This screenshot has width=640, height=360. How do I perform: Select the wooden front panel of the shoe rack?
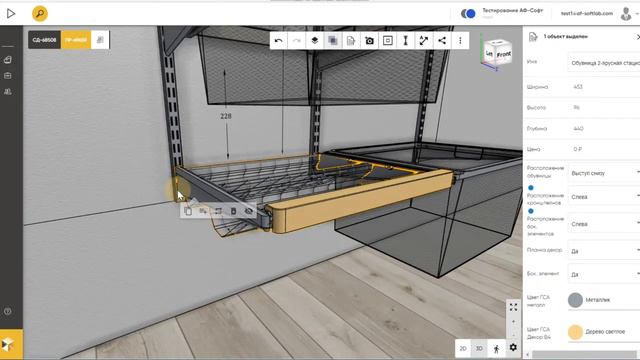[x=361, y=201]
